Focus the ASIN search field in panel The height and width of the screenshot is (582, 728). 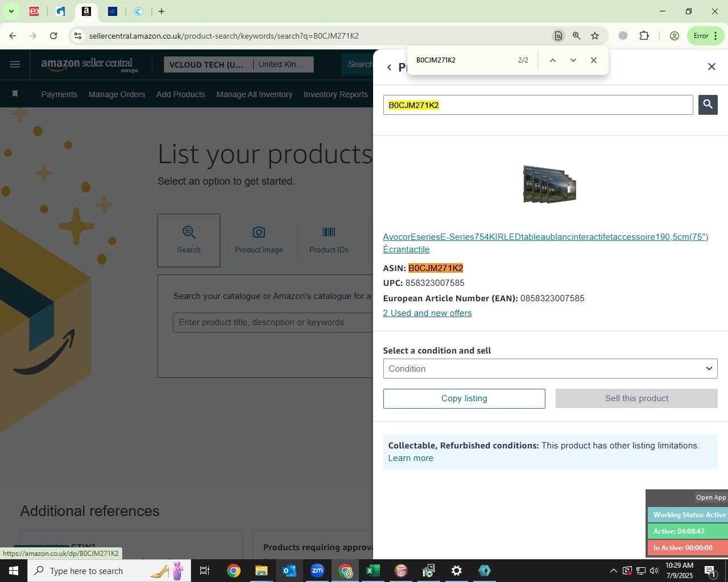[538, 105]
